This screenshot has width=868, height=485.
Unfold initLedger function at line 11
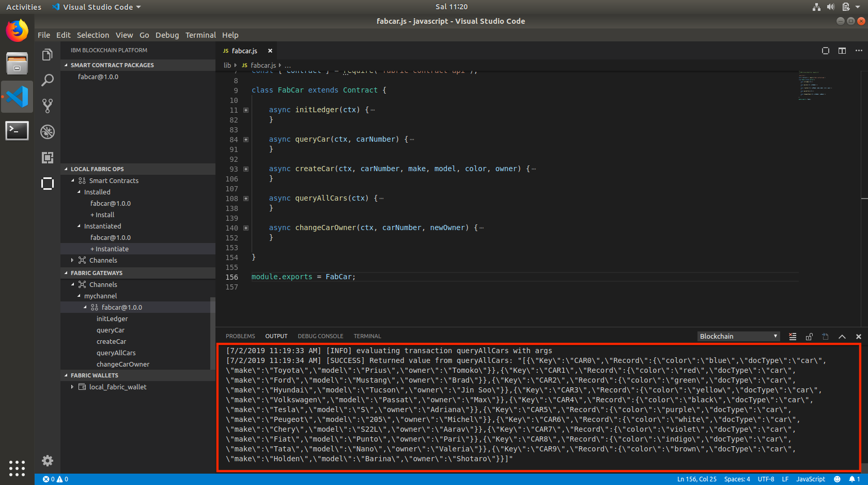click(246, 110)
